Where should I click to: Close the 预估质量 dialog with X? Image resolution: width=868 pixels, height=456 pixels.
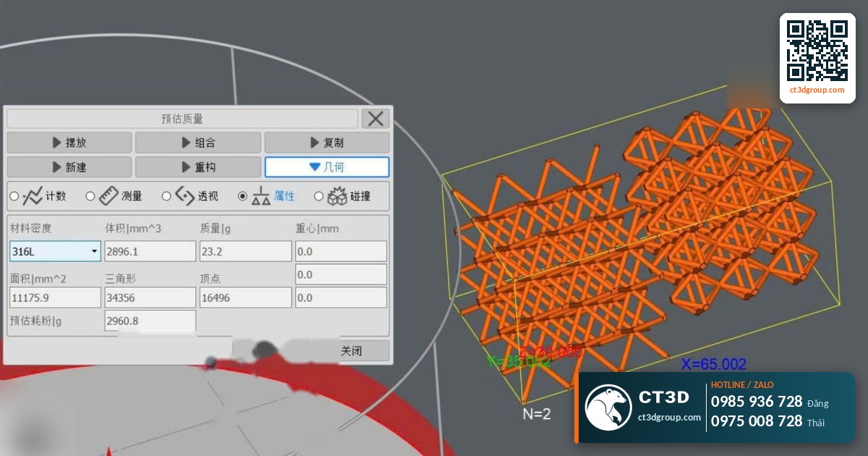click(x=375, y=119)
